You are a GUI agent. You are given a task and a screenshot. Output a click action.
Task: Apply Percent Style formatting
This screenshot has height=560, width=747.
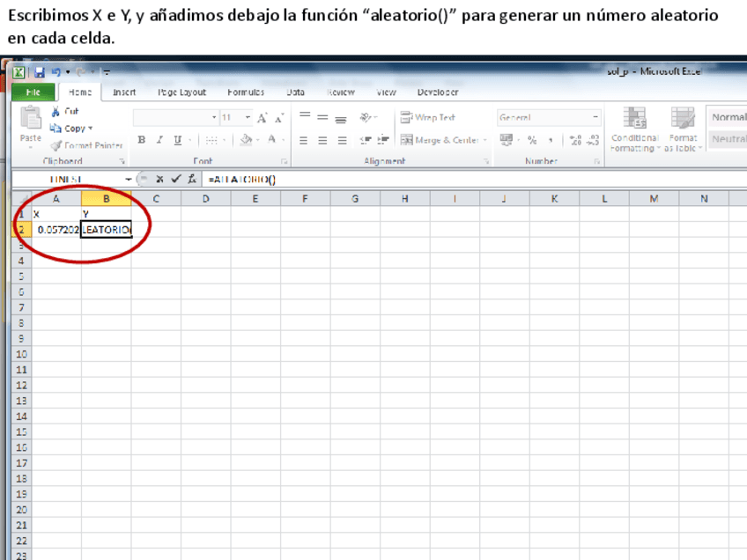pyautogui.click(x=531, y=137)
